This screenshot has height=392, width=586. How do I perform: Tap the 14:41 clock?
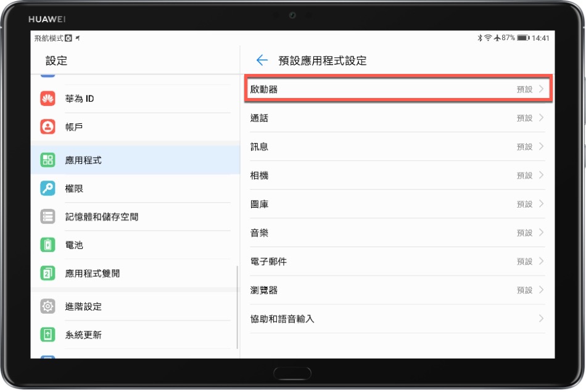coord(540,38)
